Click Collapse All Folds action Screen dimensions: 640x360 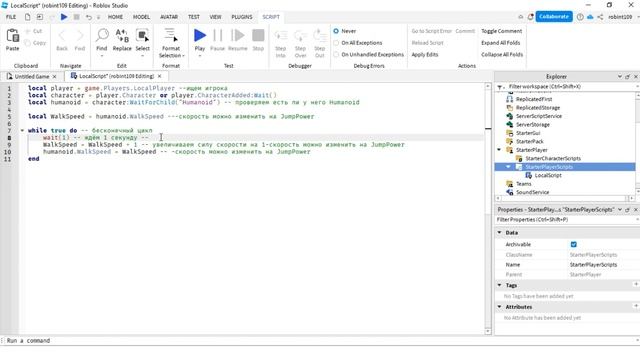point(502,54)
